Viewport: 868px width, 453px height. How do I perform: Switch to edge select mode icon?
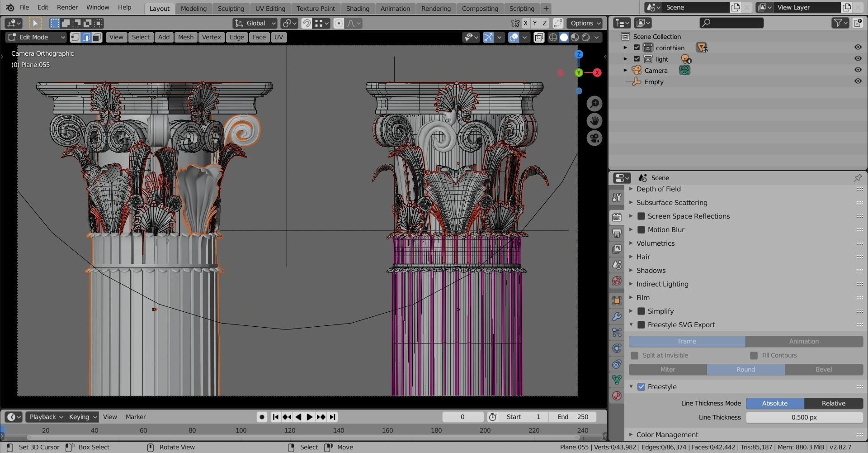pyautogui.click(x=86, y=37)
